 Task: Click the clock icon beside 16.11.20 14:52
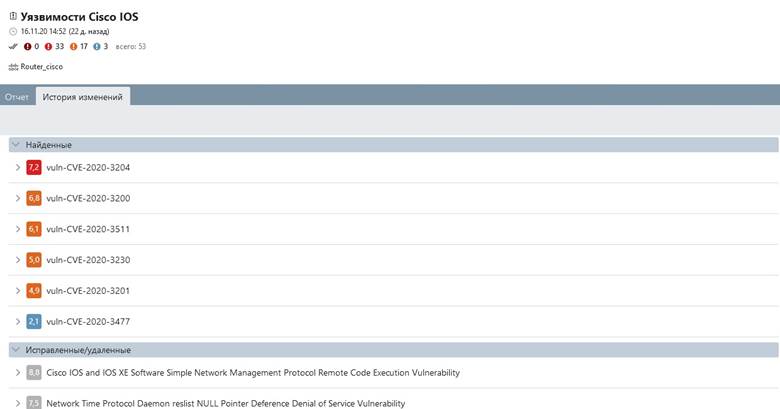13,31
